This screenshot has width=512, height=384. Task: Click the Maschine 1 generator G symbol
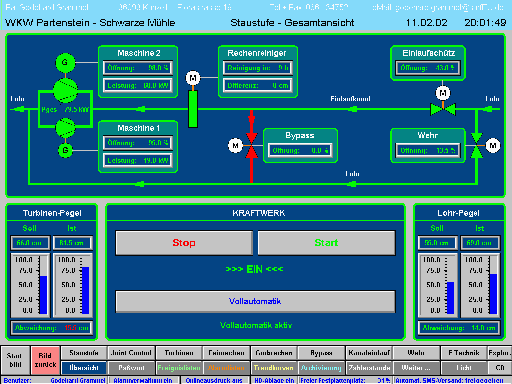(65, 150)
